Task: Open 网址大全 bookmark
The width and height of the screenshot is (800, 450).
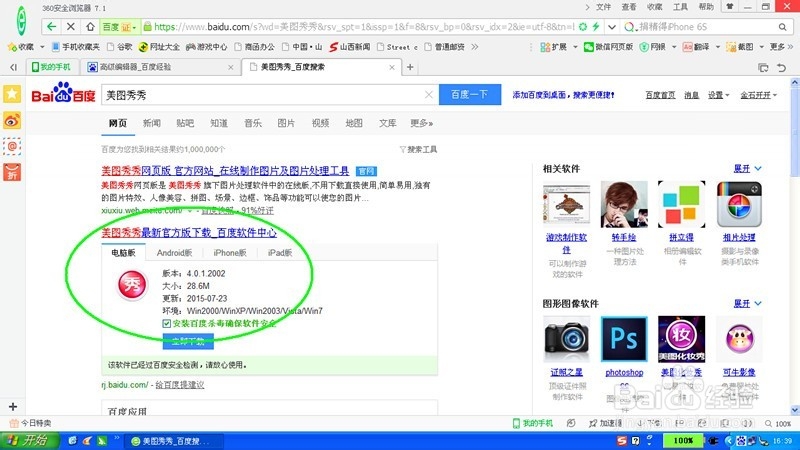Action: click(x=159, y=47)
